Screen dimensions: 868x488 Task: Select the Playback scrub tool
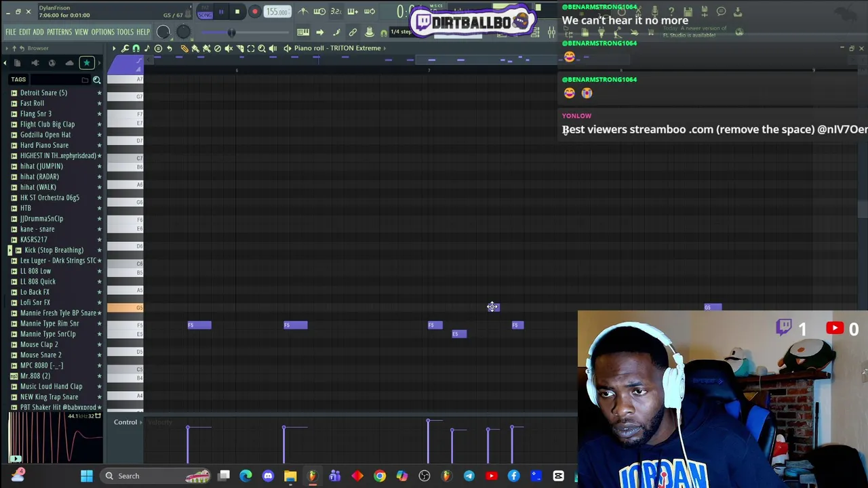point(273,48)
